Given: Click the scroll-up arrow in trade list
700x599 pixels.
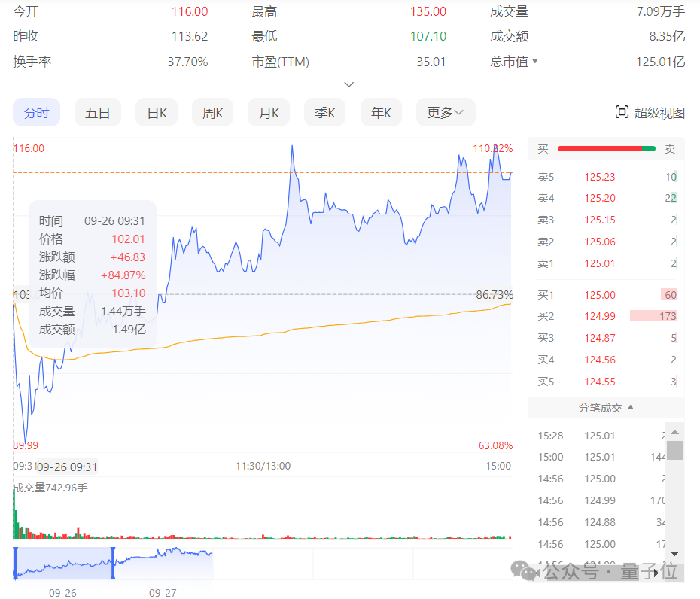Looking at the screenshot, I should coord(675,432).
